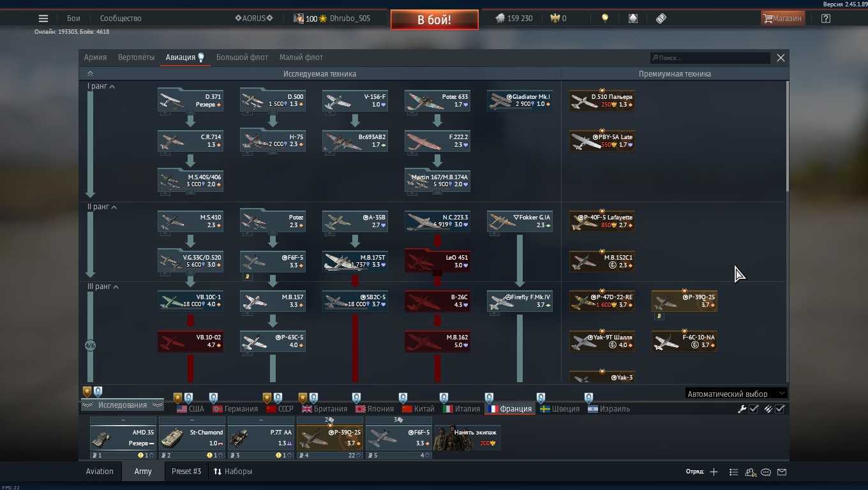
Task: Switch to the Вертолёты tab
Action: point(136,57)
